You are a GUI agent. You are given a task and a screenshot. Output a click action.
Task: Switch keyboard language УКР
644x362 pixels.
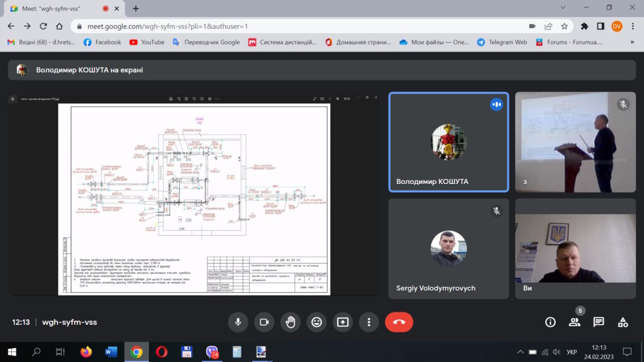tap(572, 352)
